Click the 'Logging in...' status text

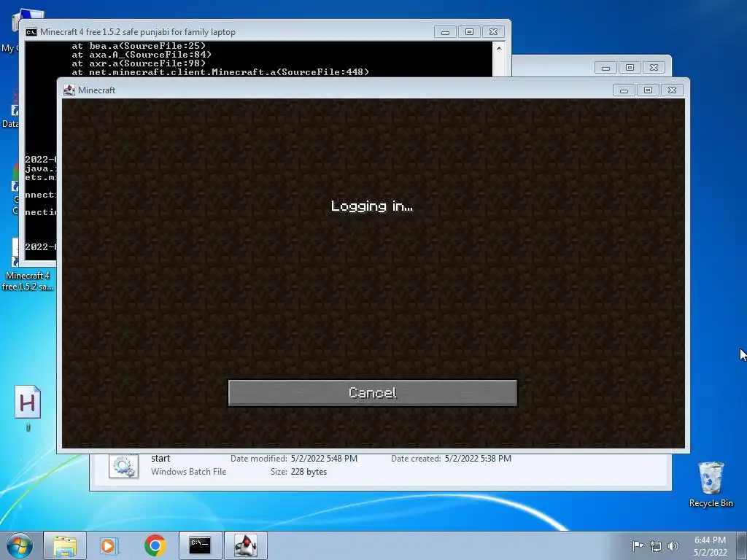tap(372, 206)
